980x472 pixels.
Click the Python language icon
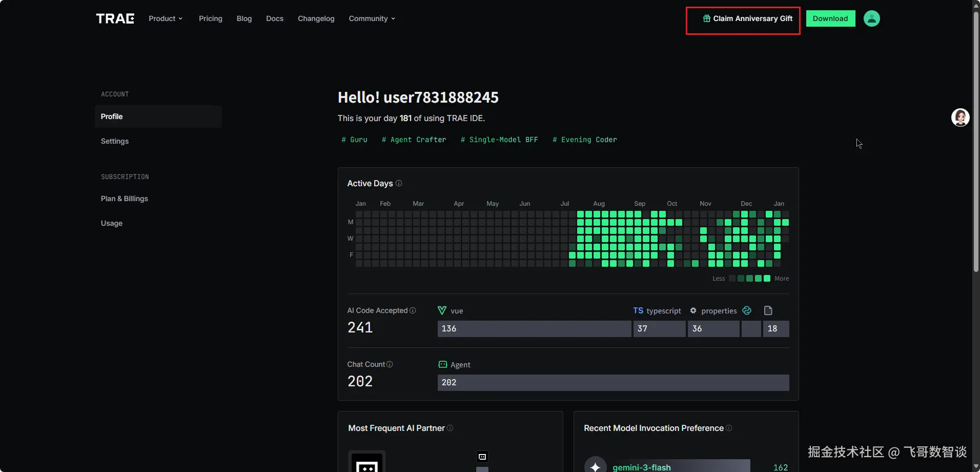pyautogui.click(x=747, y=310)
